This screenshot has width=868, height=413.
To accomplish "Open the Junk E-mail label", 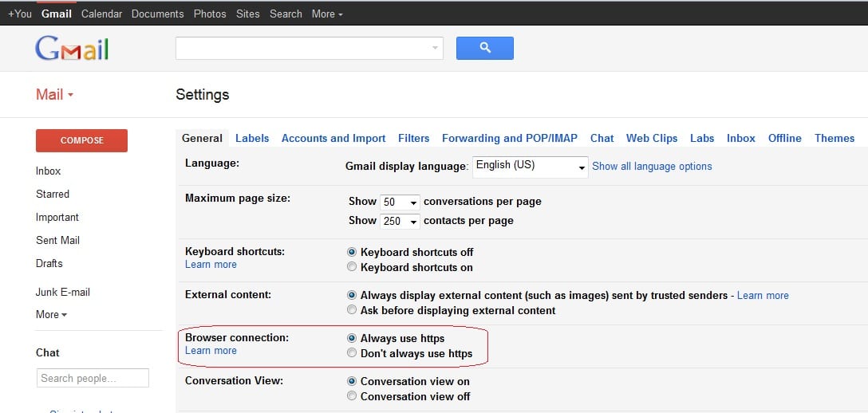I will click(62, 292).
